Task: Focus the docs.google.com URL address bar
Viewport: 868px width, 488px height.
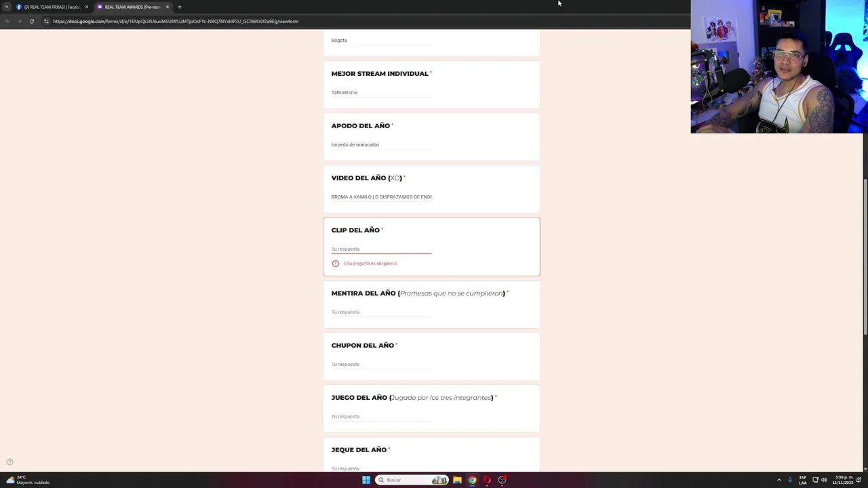Action: [176, 21]
